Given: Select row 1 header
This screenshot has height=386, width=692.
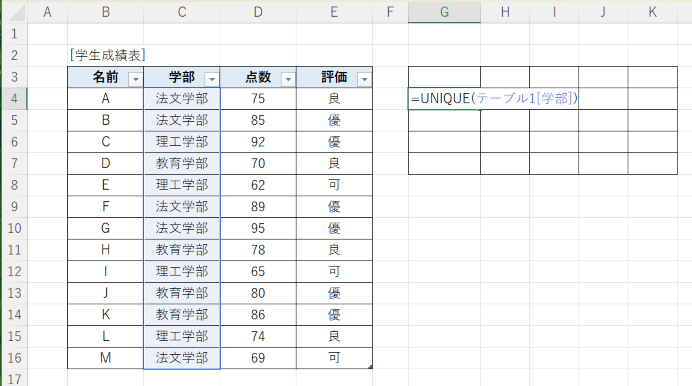Looking at the screenshot, I should pos(15,34).
